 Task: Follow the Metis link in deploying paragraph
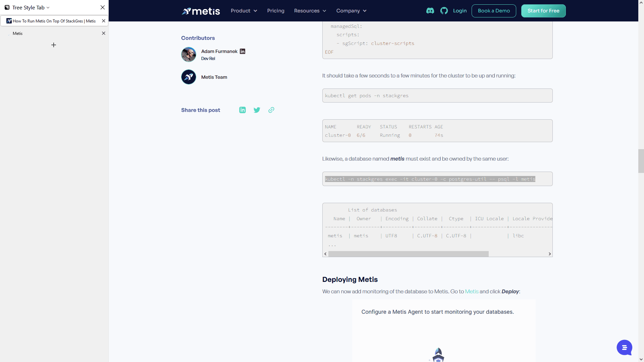[x=472, y=292]
